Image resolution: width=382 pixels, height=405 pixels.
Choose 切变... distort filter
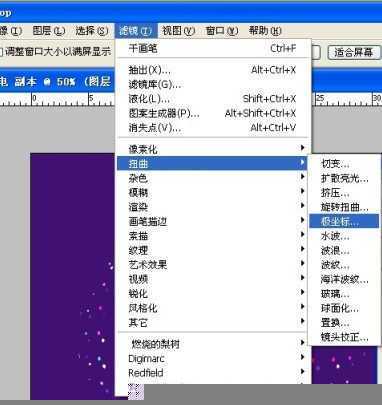point(344,164)
